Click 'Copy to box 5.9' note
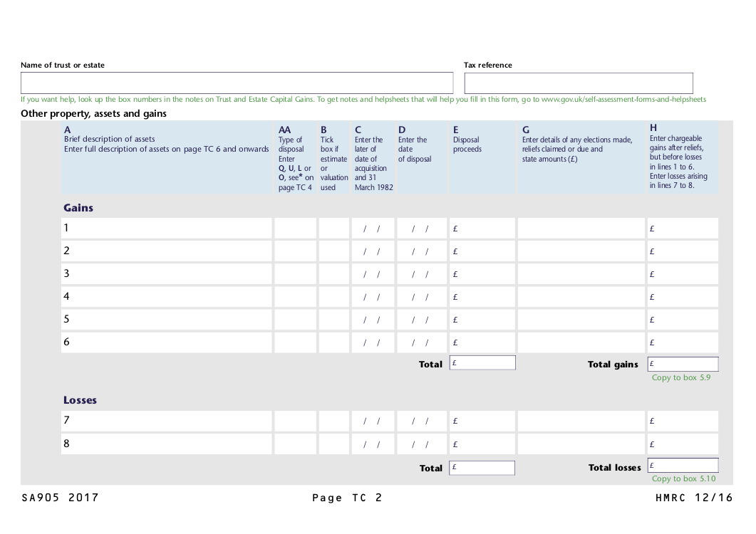 [x=681, y=377]
